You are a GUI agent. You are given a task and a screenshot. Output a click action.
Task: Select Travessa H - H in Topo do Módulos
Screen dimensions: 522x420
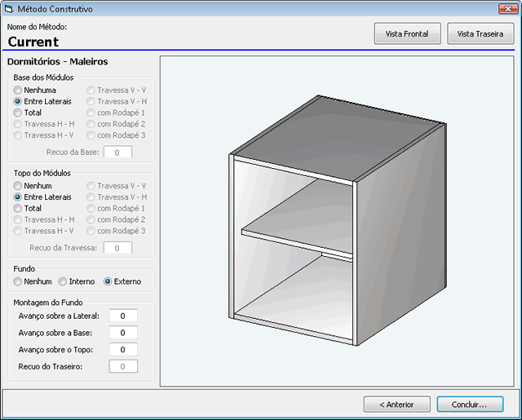point(44,219)
